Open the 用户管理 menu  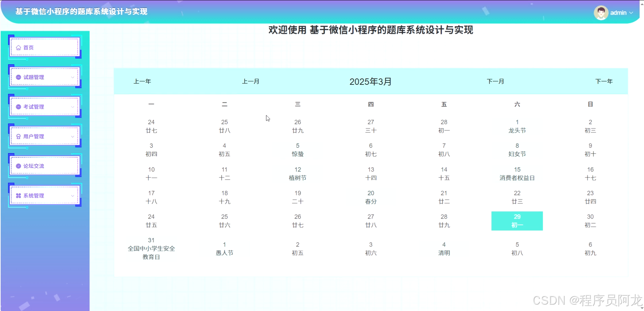[45, 136]
